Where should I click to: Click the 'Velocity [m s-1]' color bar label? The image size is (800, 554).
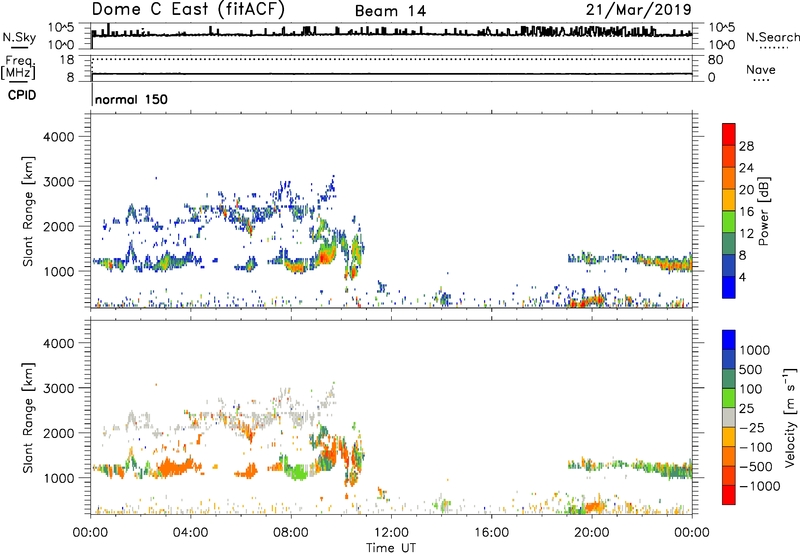pos(790,417)
